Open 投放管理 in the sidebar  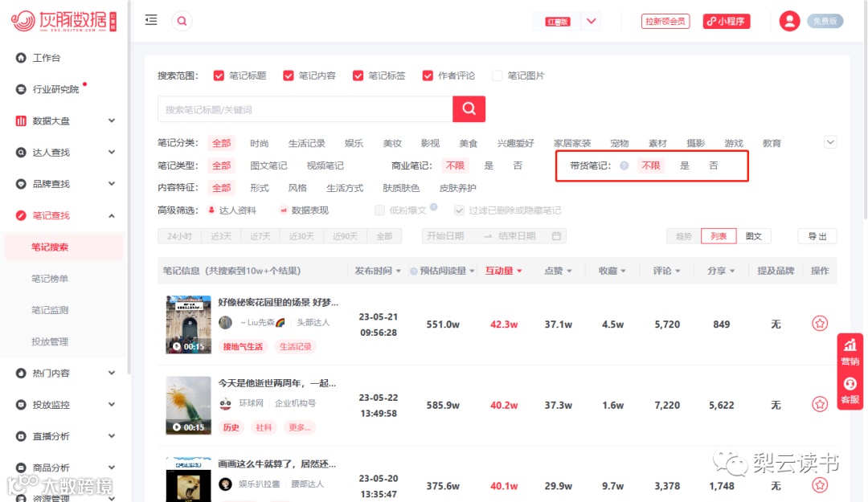click(50, 341)
